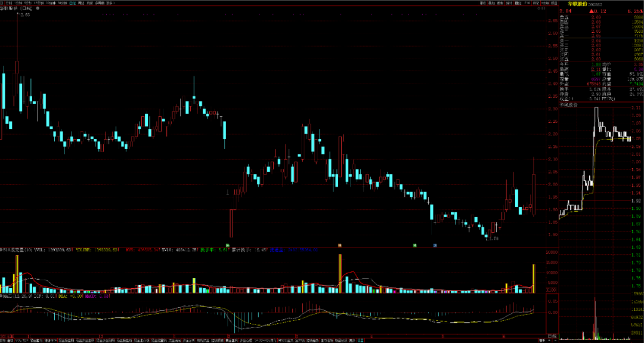This screenshot has width=644, height=343.
Task: Click the round settings icon beside the chart title
Action: point(38,8)
